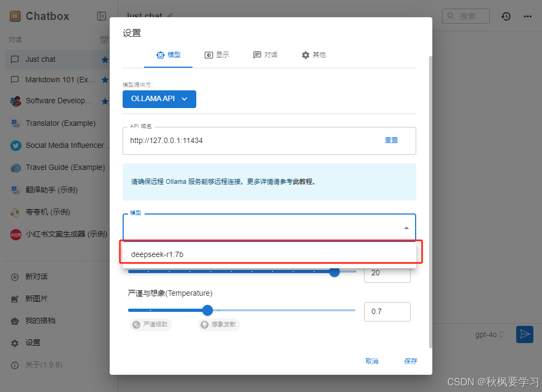
Task: Click the 夸夸机 avatar icon
Action: coord(15,212)
